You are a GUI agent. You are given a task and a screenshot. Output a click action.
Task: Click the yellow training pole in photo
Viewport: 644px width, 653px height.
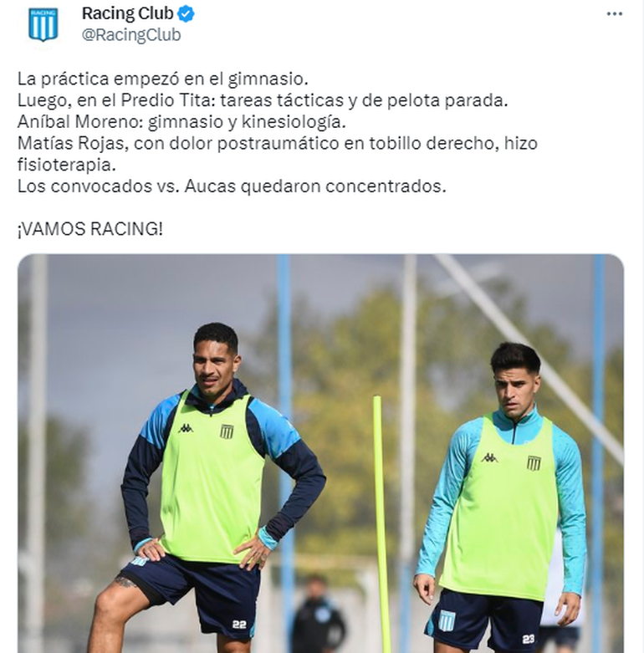381,524
